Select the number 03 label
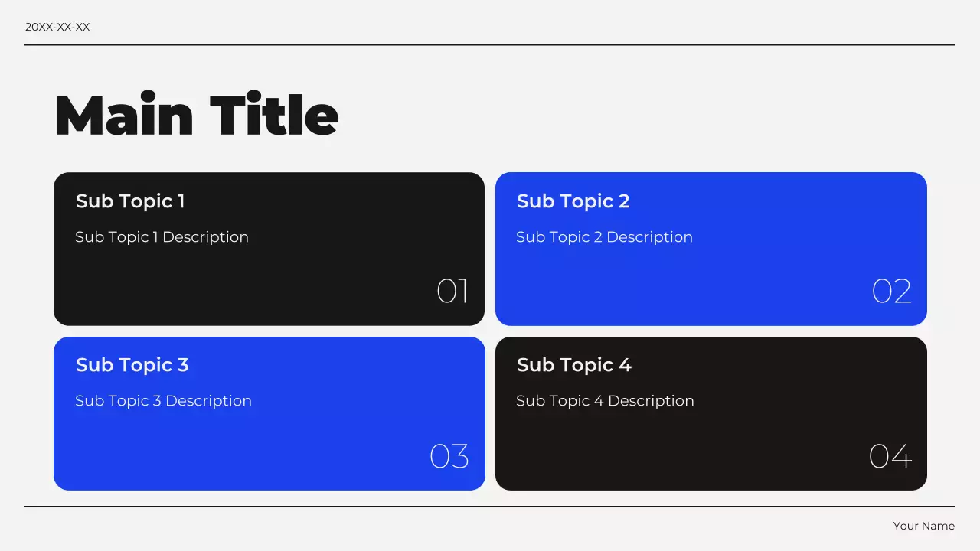This screenshot has width=980, height=551. tap(449, 456)
